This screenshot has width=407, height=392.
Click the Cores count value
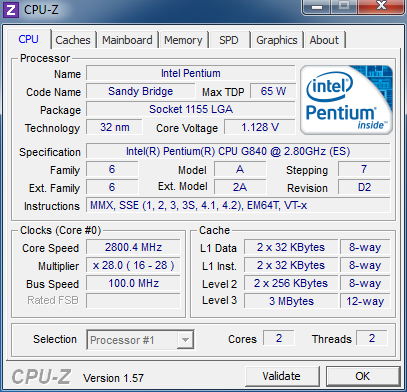(x=279, y=338)
